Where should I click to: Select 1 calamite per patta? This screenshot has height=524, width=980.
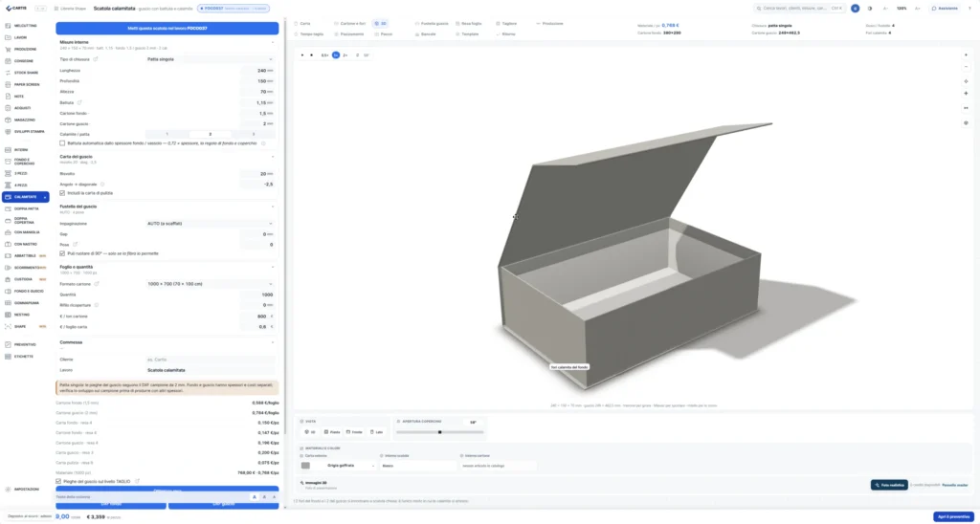(167, 134)
